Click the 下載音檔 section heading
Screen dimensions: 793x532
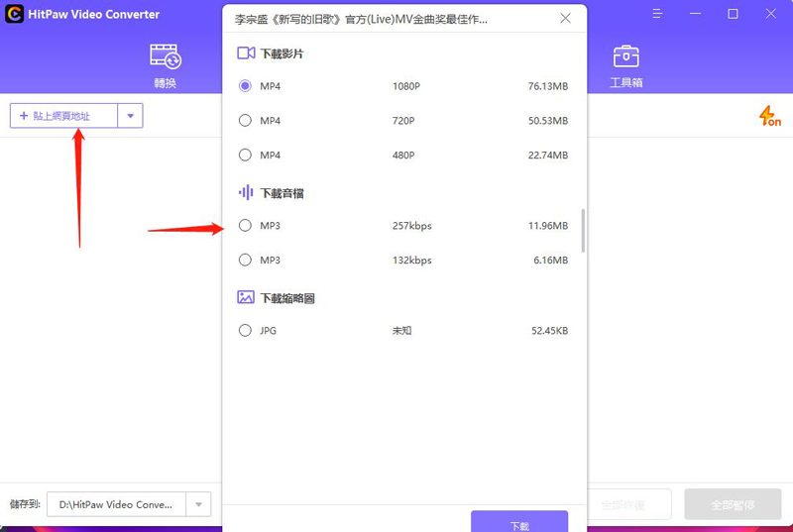282,193
